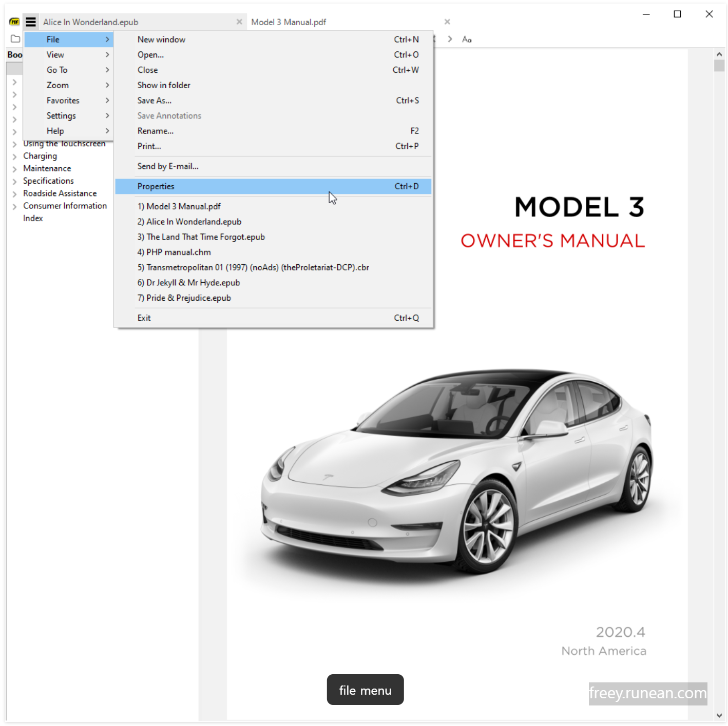Click the Aa match case icon
The width and height of the screenshot is (728, 726).
click(x=467, y=39)
